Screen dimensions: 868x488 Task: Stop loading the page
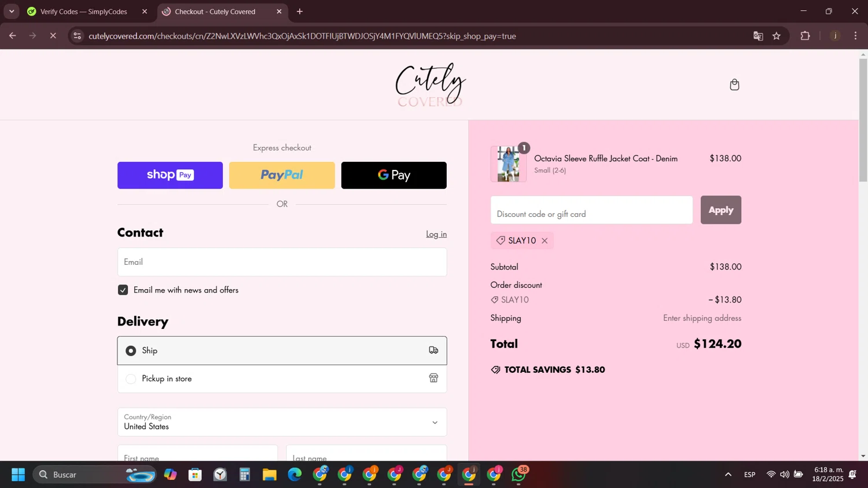(x=53, y=36)
